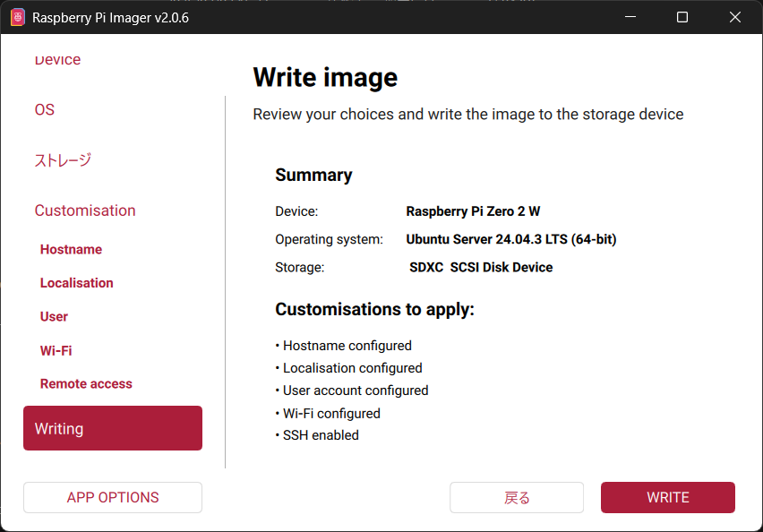This screenshot has width=763, height=532.
Task: Open Localisation settings step
Action: click(x=76, y=283)
